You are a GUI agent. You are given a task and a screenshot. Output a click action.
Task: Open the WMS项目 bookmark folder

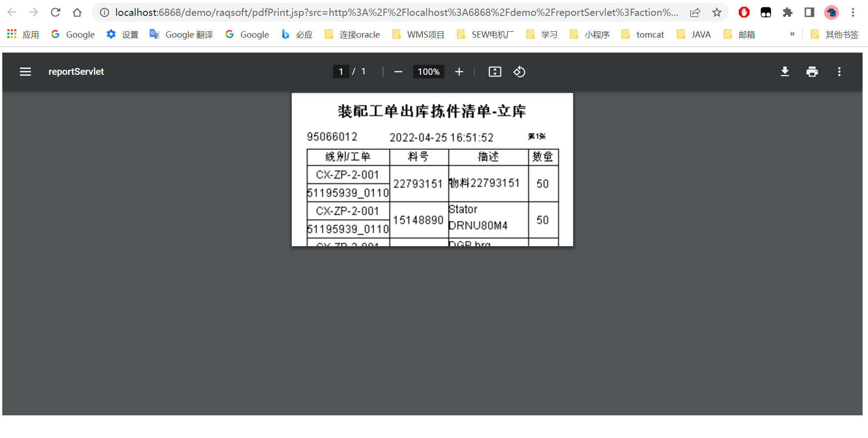(x=418, y=34)
